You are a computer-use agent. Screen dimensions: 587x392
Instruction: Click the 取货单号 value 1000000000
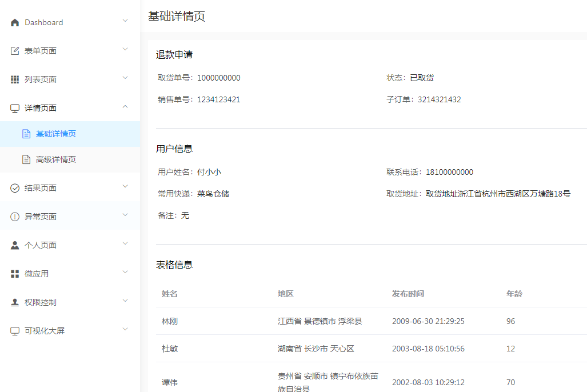(219, 78)
